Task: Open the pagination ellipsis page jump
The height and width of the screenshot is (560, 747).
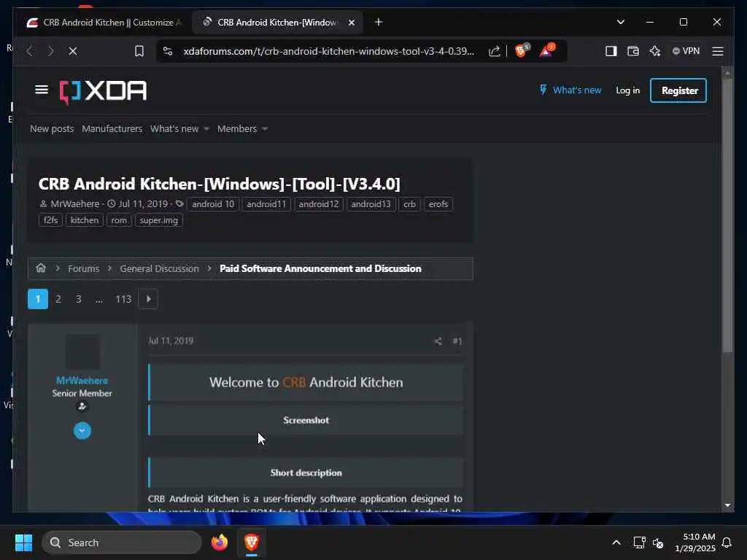Action: tap(98, 299)
